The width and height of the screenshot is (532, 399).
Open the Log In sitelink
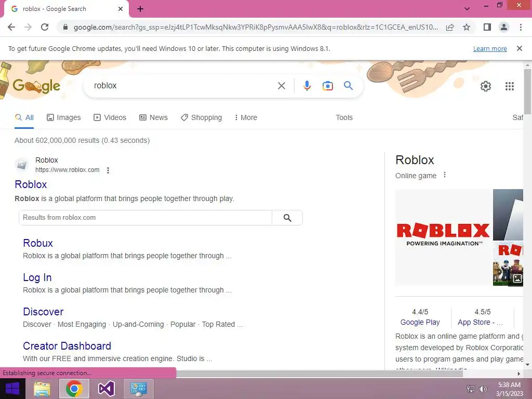click(x=37, y=277)
